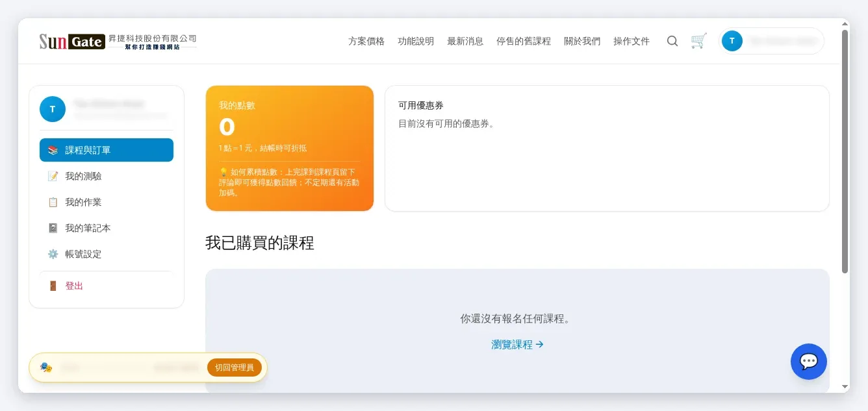
Task: Click the 切回管理員 button
Action: pyautogui.click(x=235, y=367)
